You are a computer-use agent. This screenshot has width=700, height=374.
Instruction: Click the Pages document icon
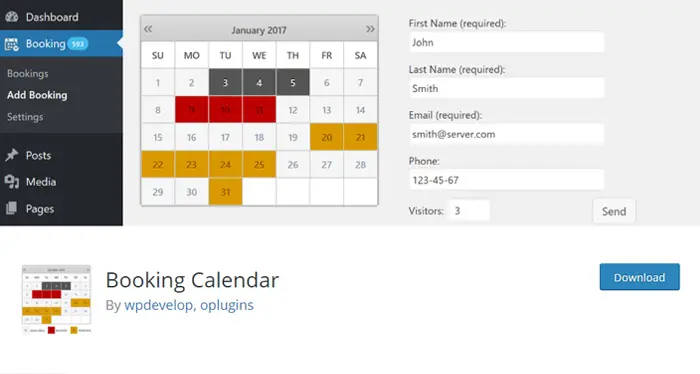[x=12, y=208]
